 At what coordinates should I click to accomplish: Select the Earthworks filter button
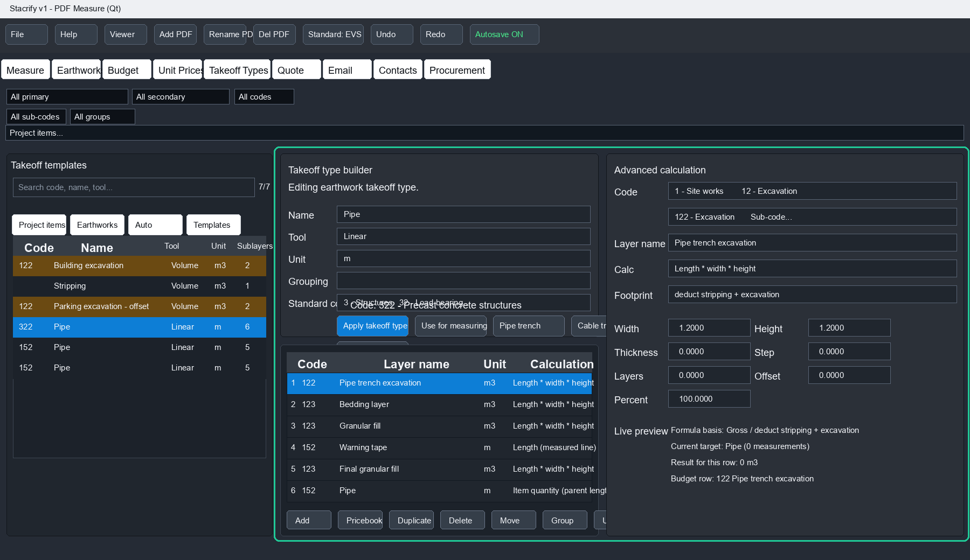tap(97, 225)
